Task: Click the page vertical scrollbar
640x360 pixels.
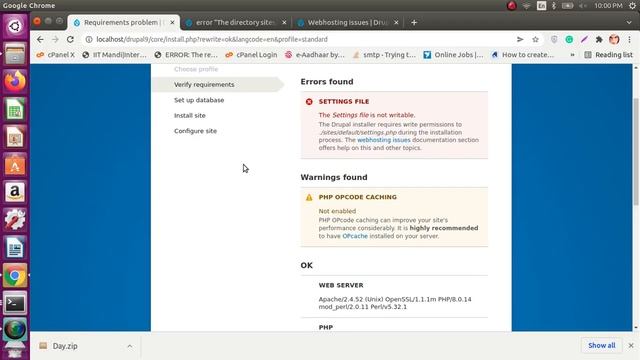Action: (636, 151)
